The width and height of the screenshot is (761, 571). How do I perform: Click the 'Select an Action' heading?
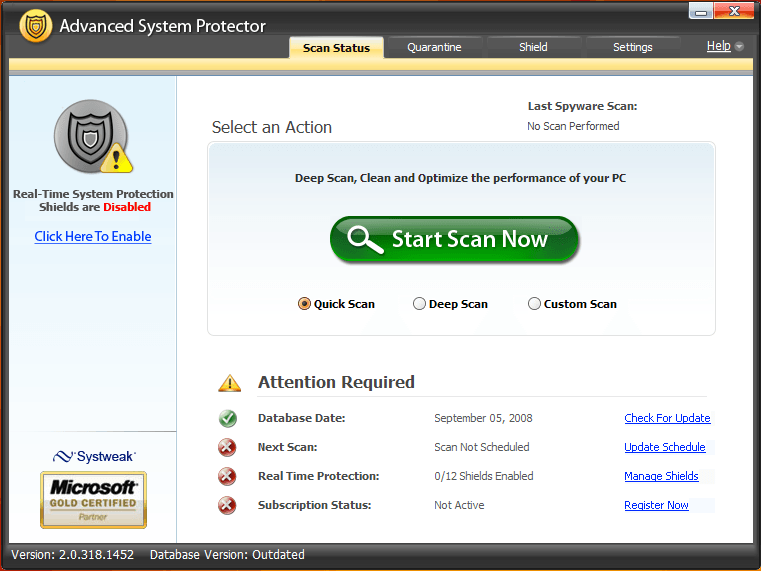[272, 127]
